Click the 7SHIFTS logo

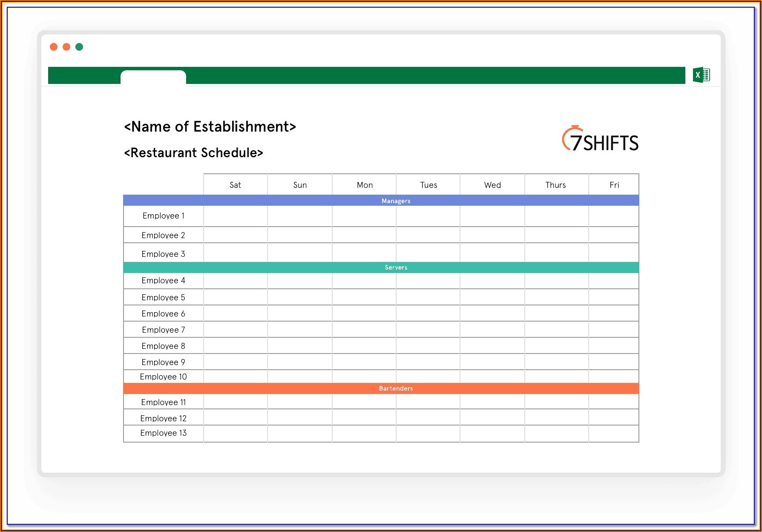pyautogui.click(x=601, y=139)
